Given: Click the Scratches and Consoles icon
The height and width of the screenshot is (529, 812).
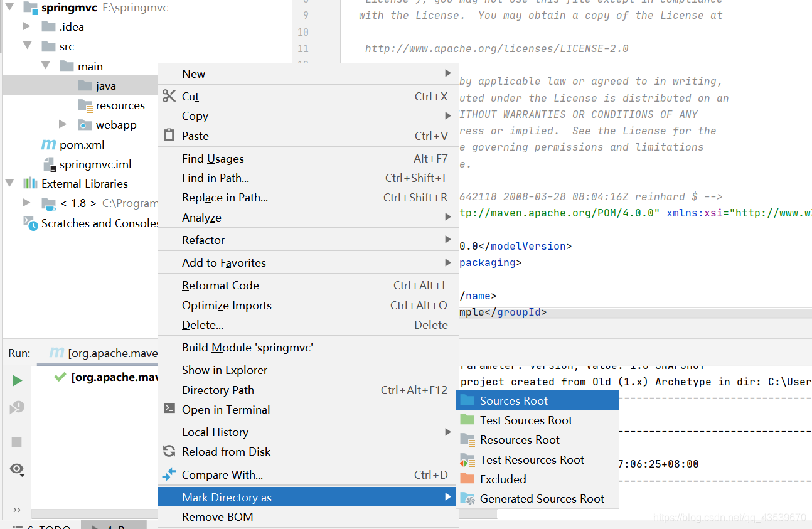Looking at the screenshot, I should coord(30,223).
